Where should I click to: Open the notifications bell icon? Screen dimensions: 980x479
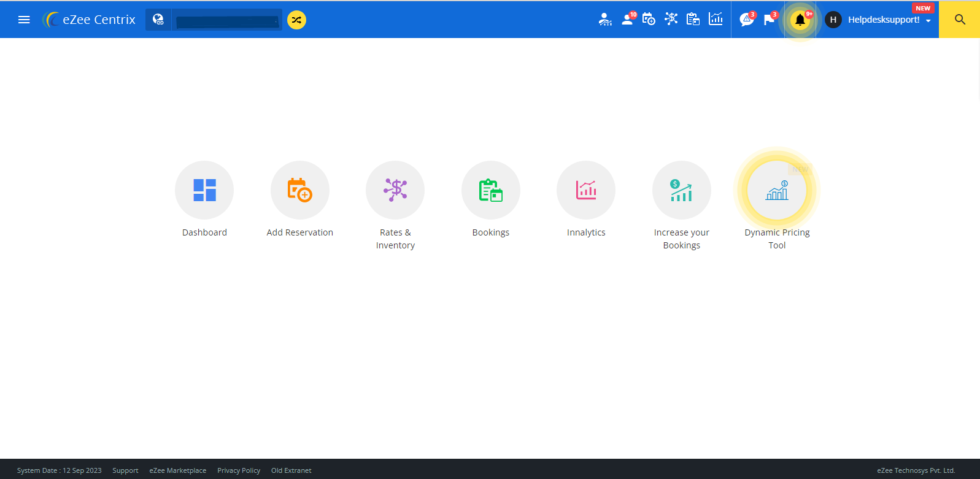pyautogui.click(x=800, y=20)
